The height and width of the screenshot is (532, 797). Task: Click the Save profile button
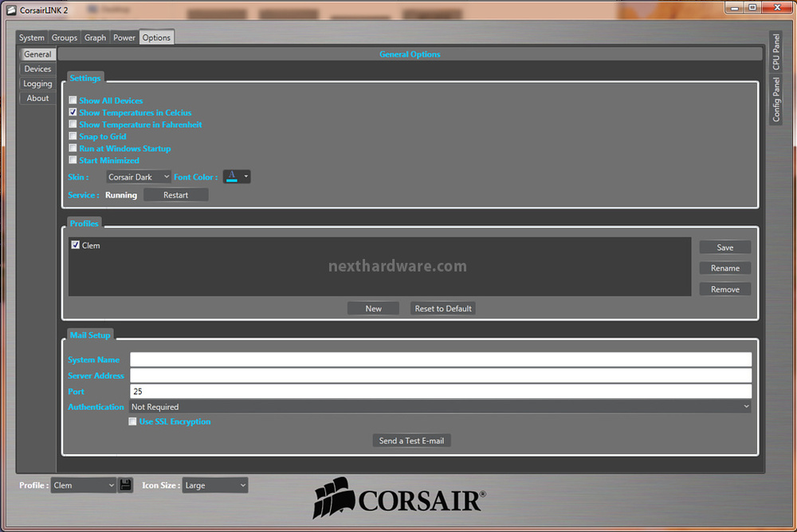pyautogui.click(x=724, y=248)
